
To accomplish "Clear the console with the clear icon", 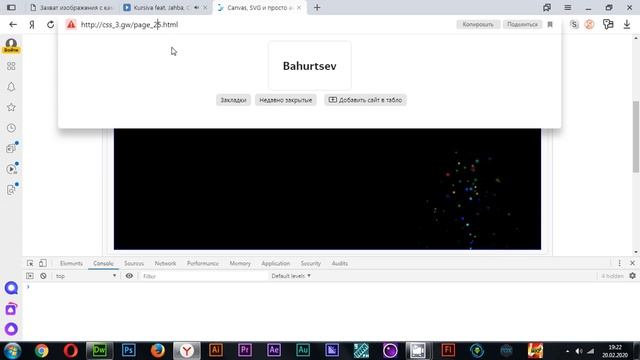I will (43, 276).
